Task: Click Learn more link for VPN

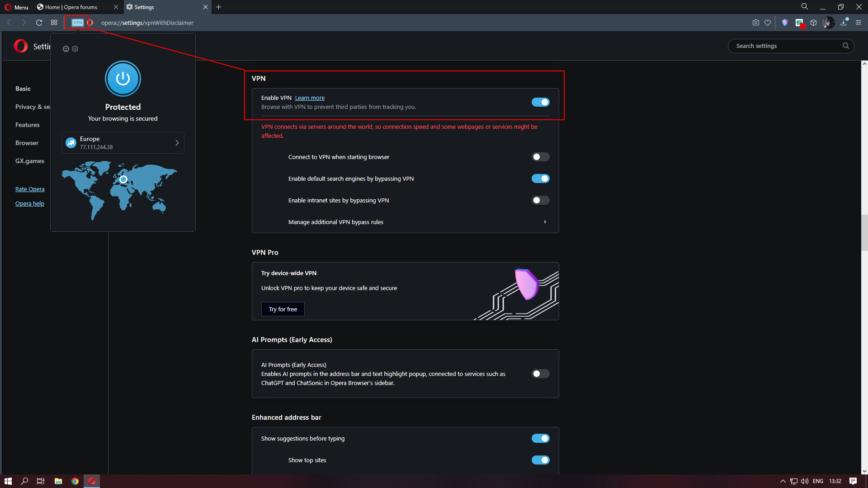Action: tap(310, 98)
